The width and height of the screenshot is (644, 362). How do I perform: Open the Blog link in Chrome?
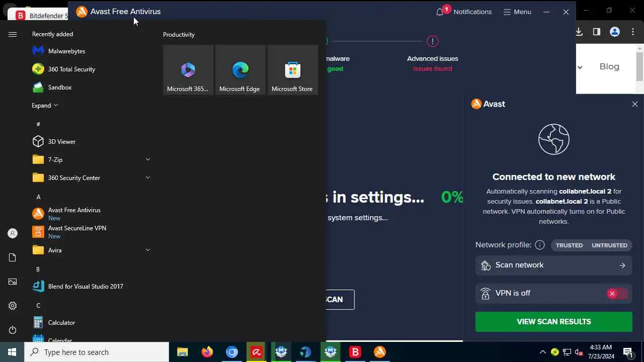609,66
